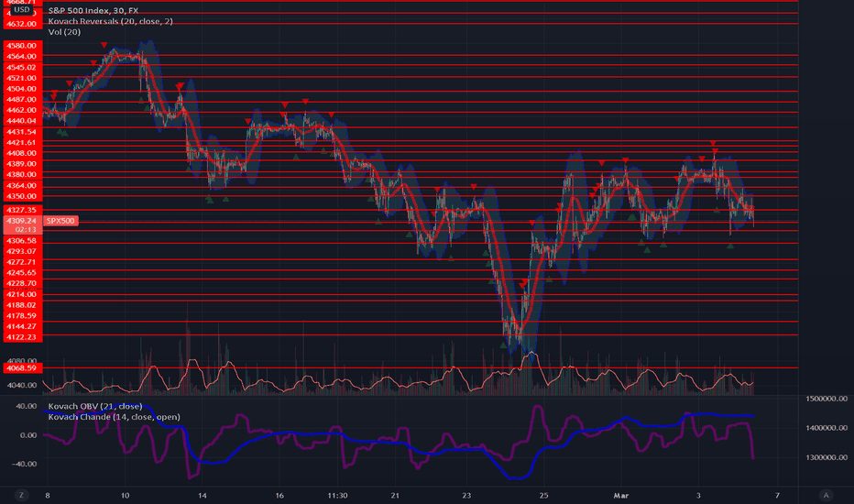Screen dimensions: 854x504
Task: Click the 4309.24 current price label
Action: point(22,221)
